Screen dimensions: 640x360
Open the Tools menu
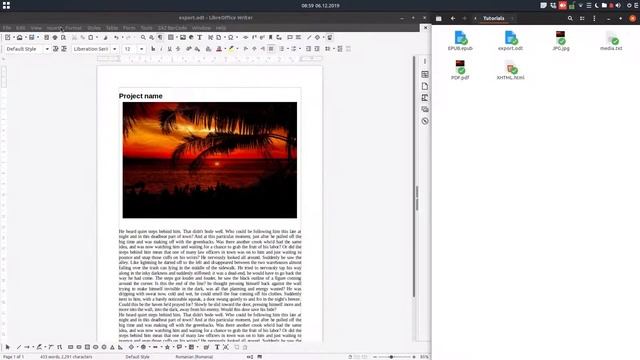(x=147, y=28)
